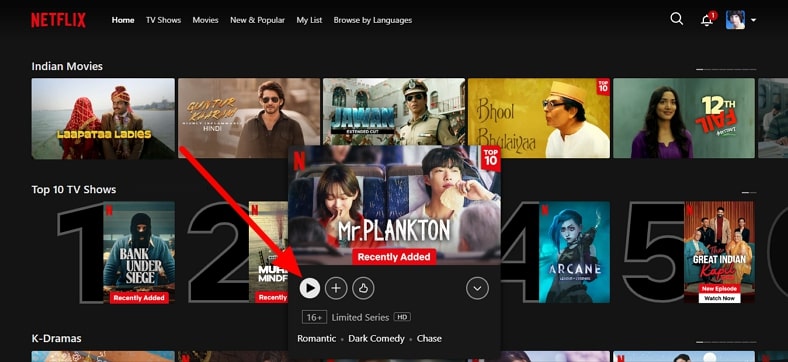
Task: Expand more info chevron for Mr. Plankton
Action: coord(477,288)
